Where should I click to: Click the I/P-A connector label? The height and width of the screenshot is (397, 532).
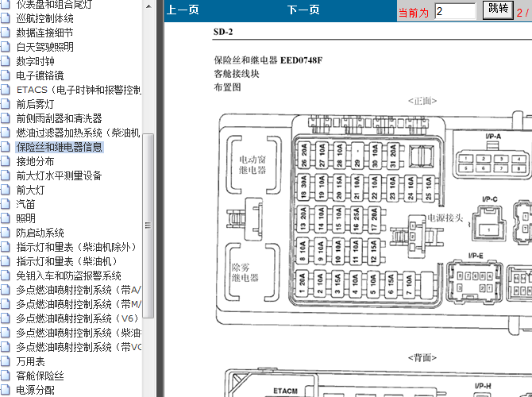point(493,137)
